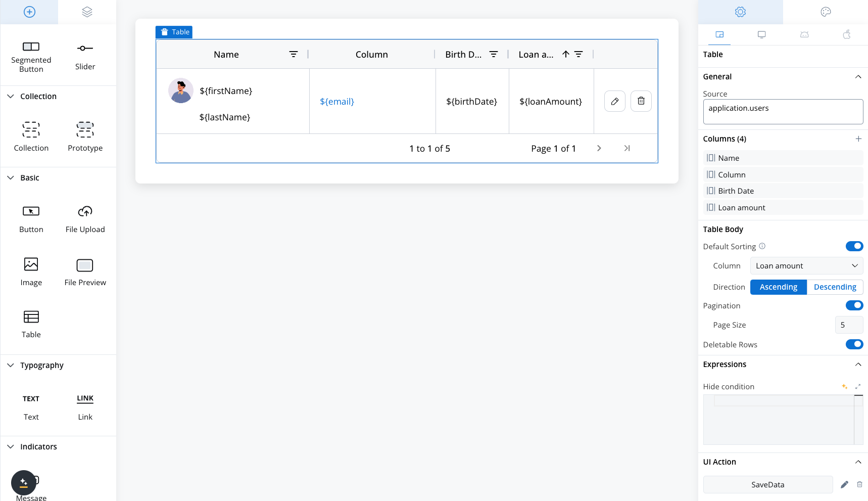
Task: Delete the SaveData UI action
Action: click(x=859, y=484)
